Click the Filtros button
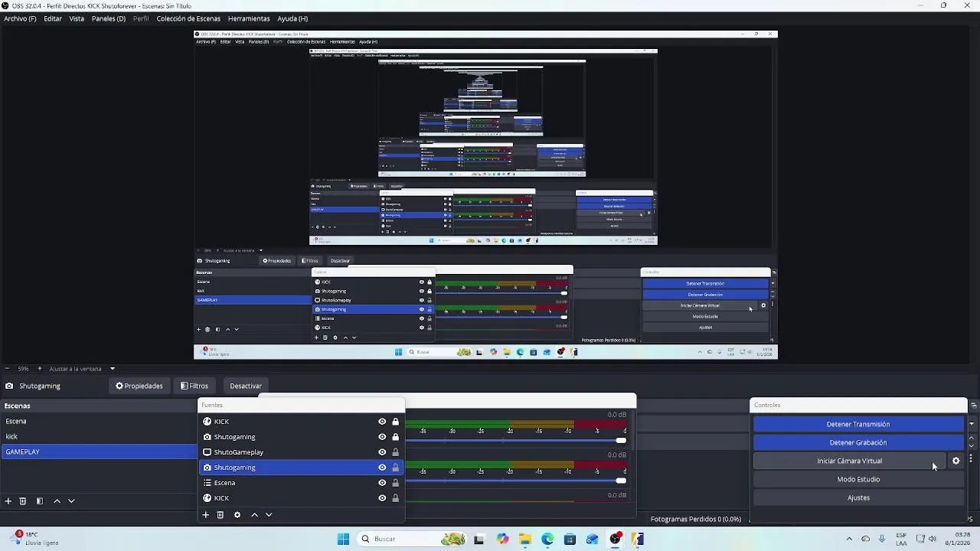 coord(194,386)
